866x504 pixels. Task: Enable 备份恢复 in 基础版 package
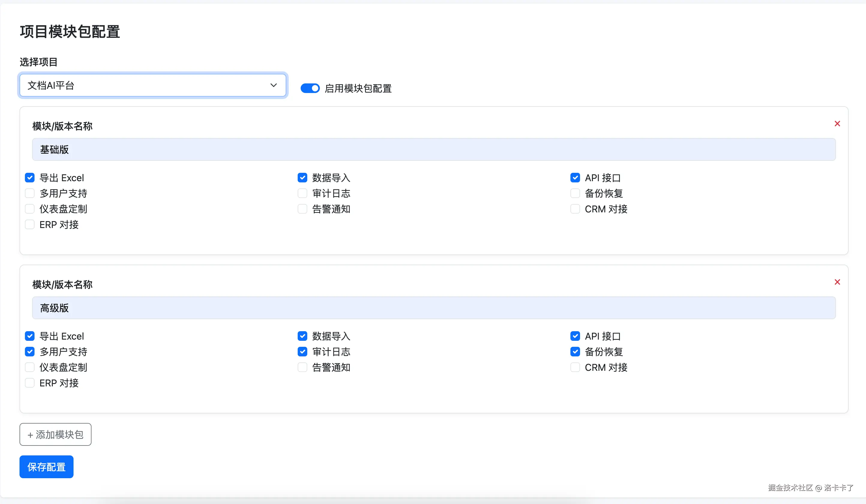click(575, 193)
